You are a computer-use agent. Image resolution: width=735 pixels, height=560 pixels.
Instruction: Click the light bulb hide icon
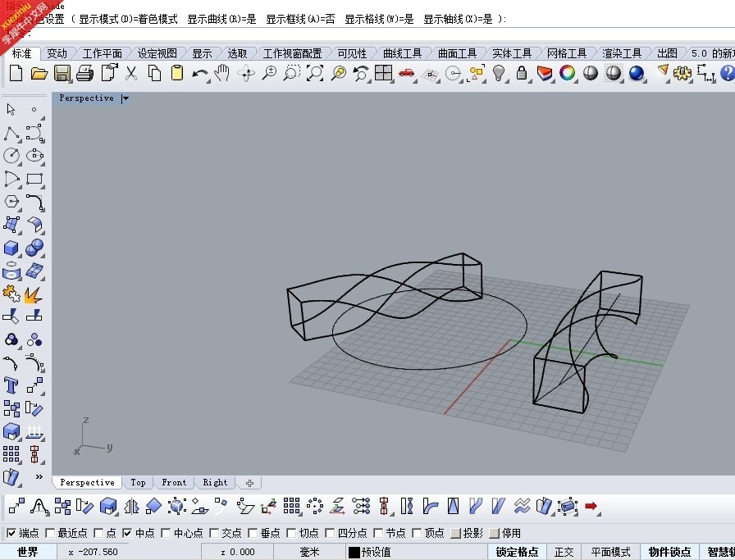tap(499, 73)
